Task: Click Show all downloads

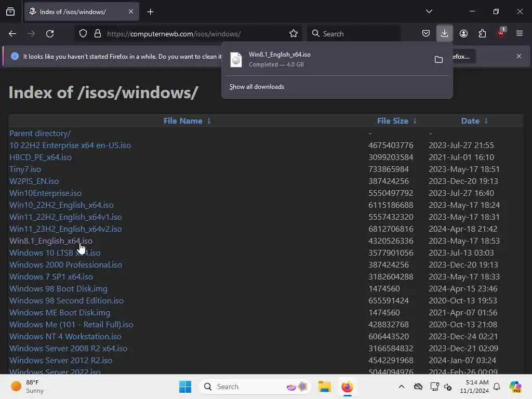Action: pos(257,87)
